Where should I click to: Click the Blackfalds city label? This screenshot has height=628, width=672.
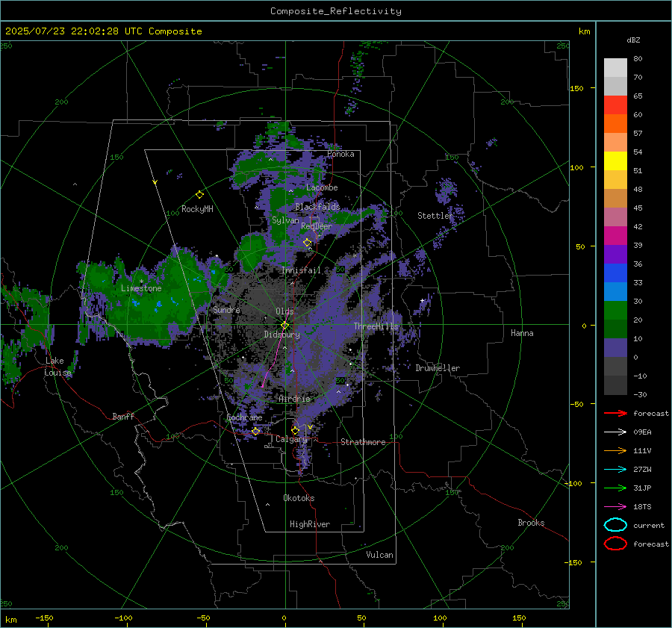point(317,207)
